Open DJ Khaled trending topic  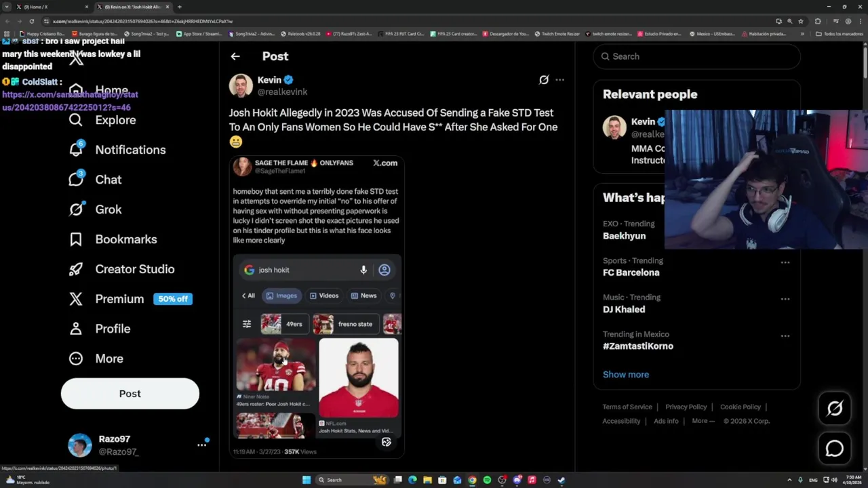click(x=624, y=309)
